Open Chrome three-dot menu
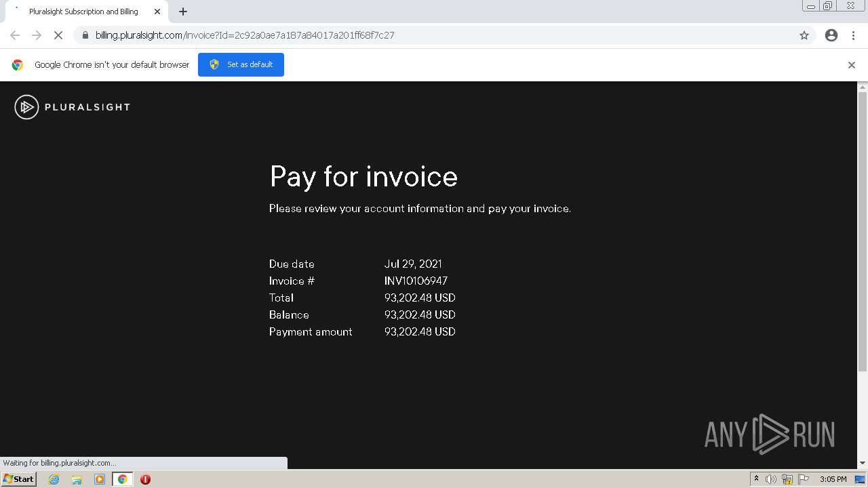Screen dimensions: 868x488 point(853,35)
